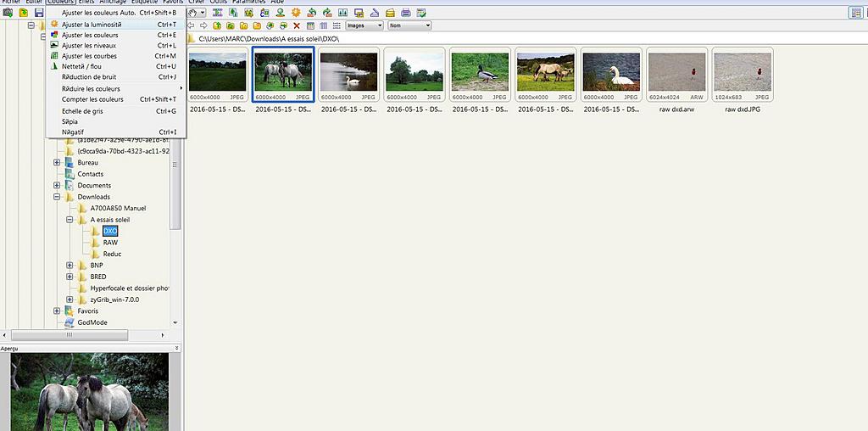Choose Ajuster les couleurs Auto.
This screenshot has width=868, height=431.
coord(117,12)
